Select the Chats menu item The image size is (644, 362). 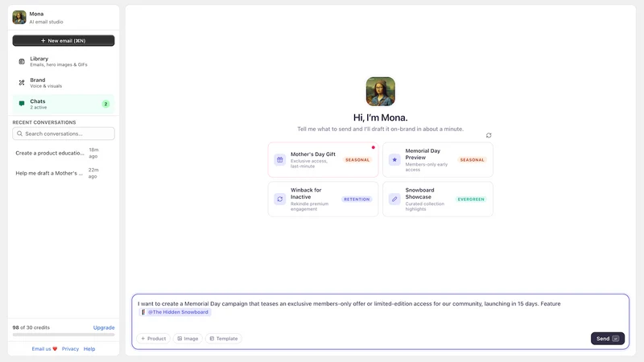point(64,104)
